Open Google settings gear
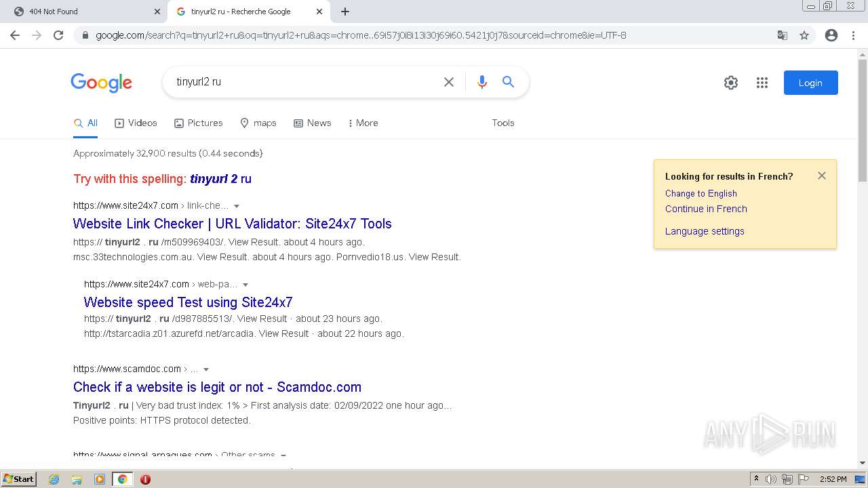868x488 pixels. (x=731, y=83)
